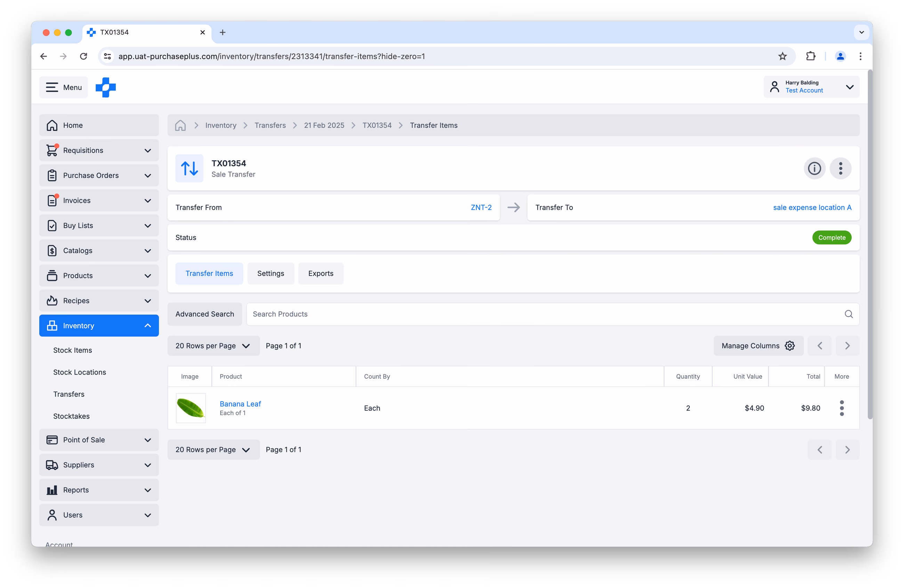Click in Search Products field
This screenshot has width=904, height=588.
pyautogui.click(x=552, y=314)
